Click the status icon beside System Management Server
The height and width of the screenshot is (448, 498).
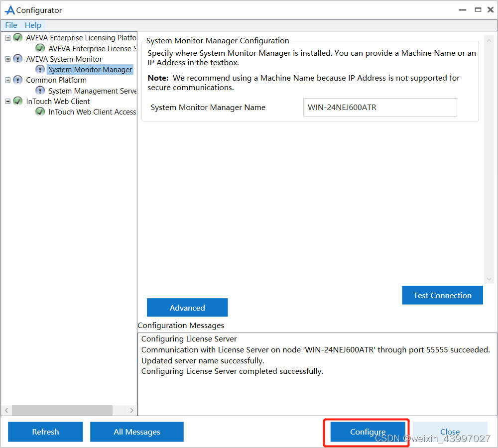coord(40,91)
